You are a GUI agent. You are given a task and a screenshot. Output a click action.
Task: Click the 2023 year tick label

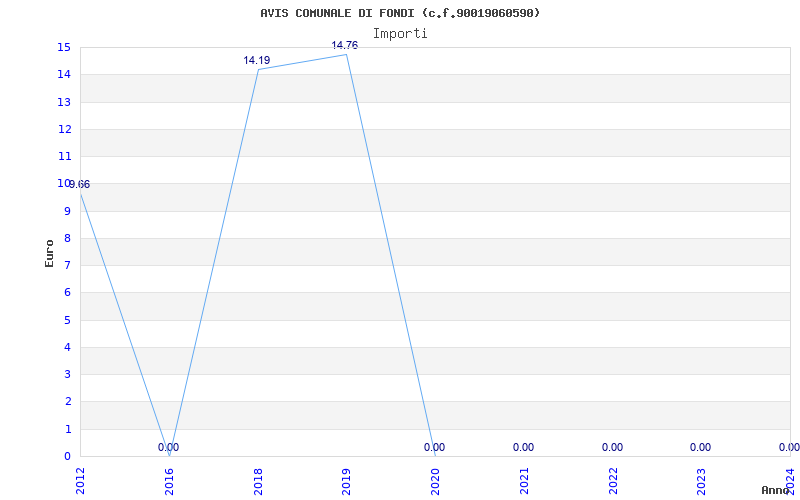click(702, 481)
